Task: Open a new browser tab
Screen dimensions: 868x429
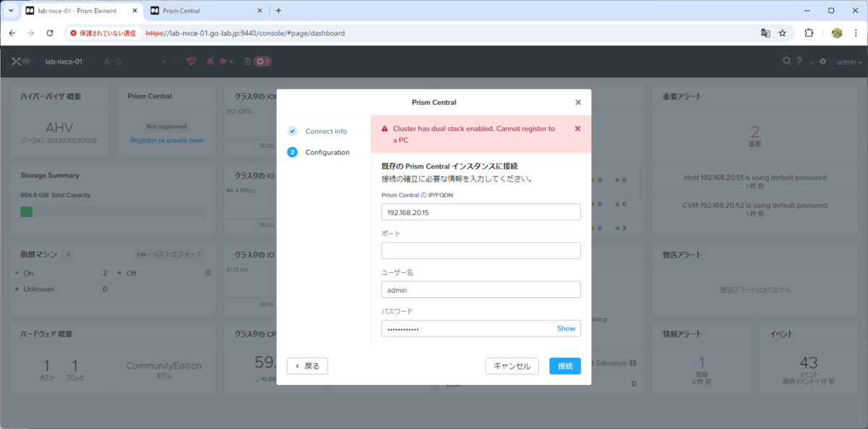Action: 278,11
